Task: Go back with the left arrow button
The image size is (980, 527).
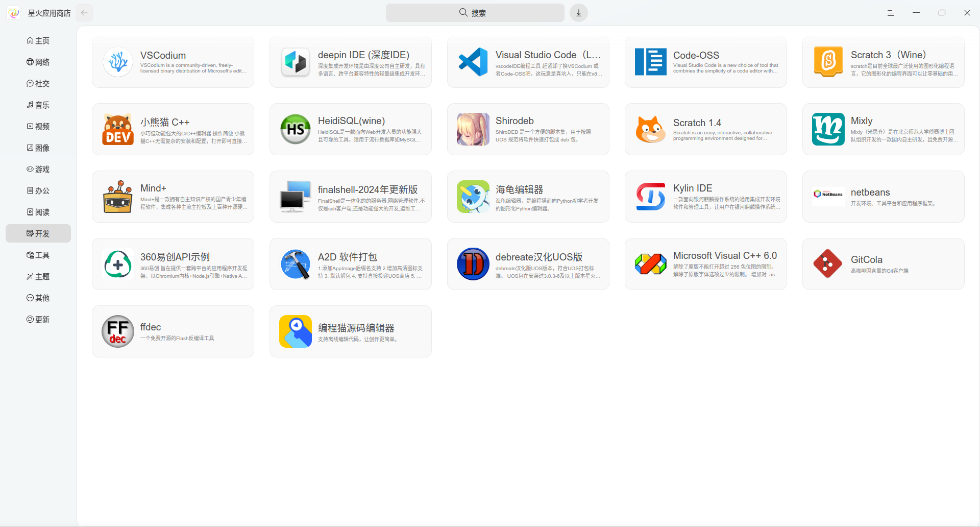Action: tap(84, 13)
